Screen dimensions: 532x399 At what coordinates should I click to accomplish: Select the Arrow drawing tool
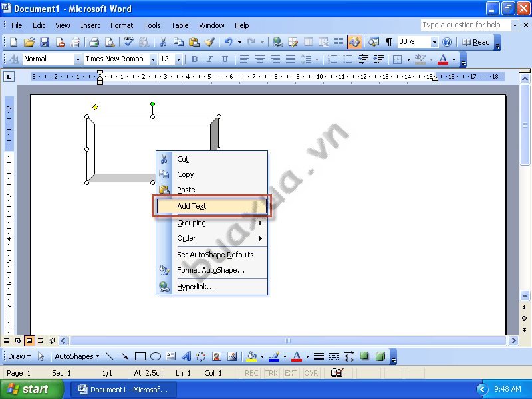pyautogui.click(x=124, y=356)
